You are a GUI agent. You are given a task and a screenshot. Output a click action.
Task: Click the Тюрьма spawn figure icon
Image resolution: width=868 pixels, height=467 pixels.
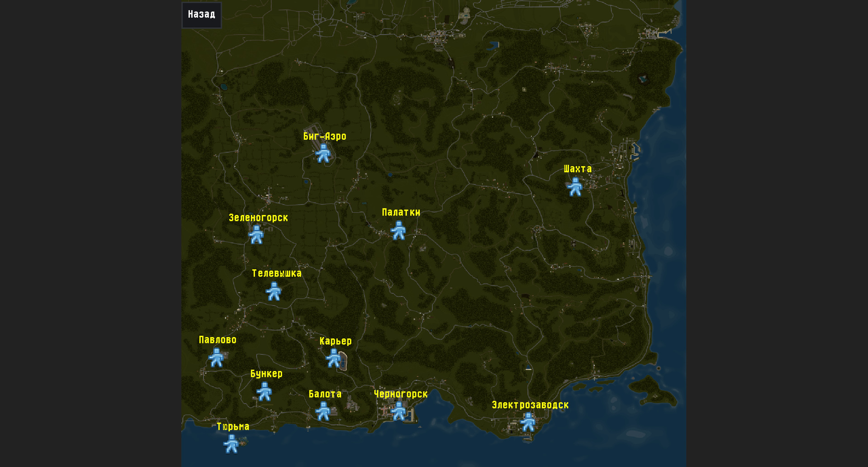click(231, 444)
